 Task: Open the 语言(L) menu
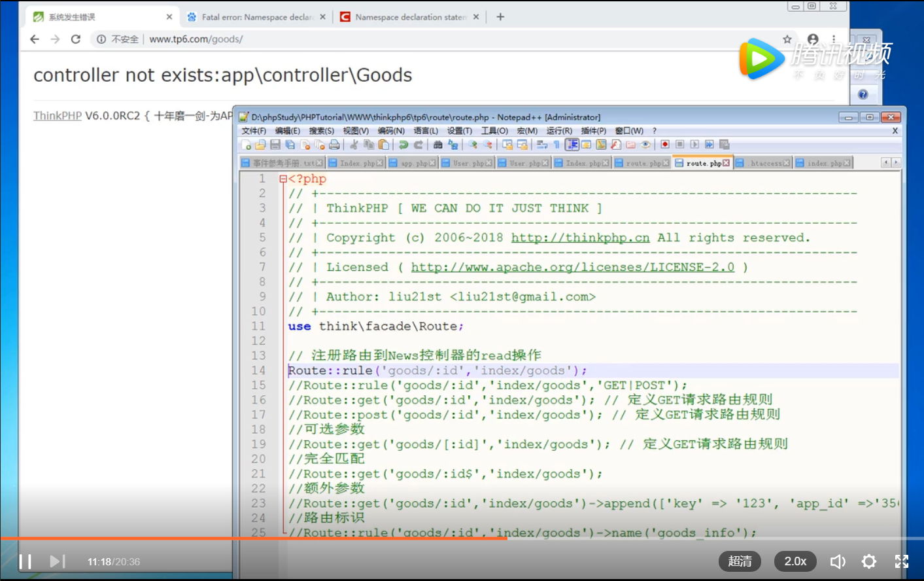(x=426, y=131)
